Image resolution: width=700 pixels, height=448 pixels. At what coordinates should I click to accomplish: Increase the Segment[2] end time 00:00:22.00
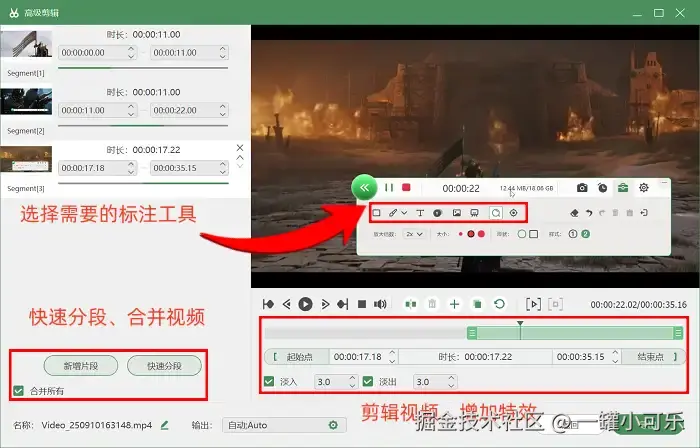222,107
